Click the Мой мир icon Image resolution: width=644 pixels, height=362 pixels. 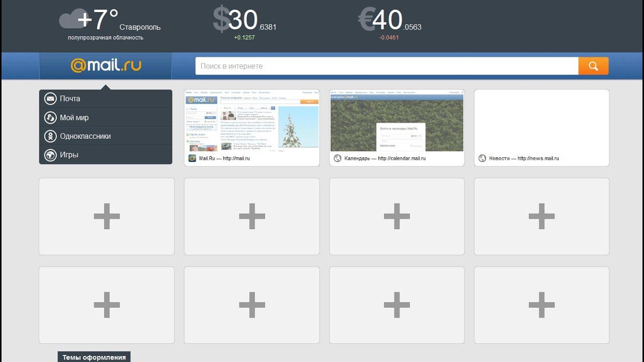50,118
